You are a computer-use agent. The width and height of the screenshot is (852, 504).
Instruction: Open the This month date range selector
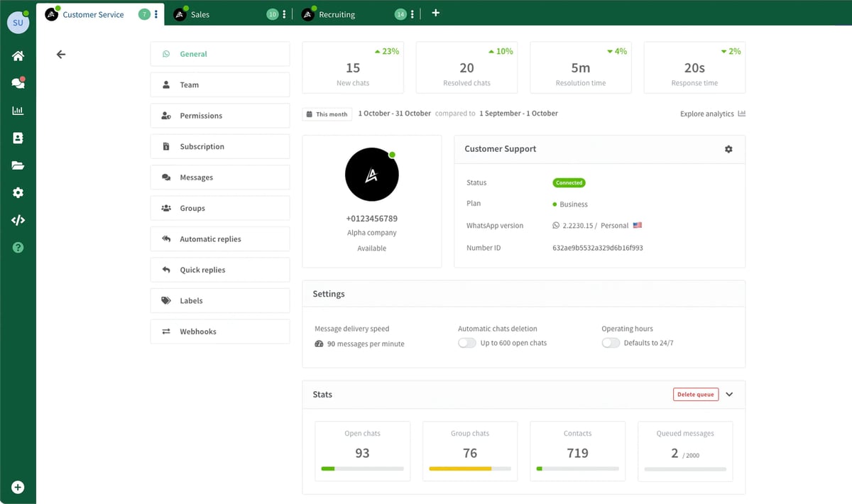click(327, 114)
